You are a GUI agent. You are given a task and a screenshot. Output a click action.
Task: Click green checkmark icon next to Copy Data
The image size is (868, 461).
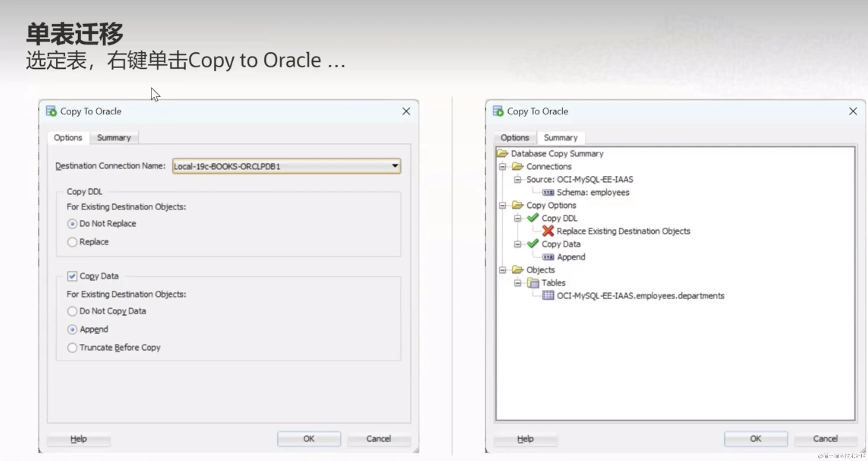533,244
